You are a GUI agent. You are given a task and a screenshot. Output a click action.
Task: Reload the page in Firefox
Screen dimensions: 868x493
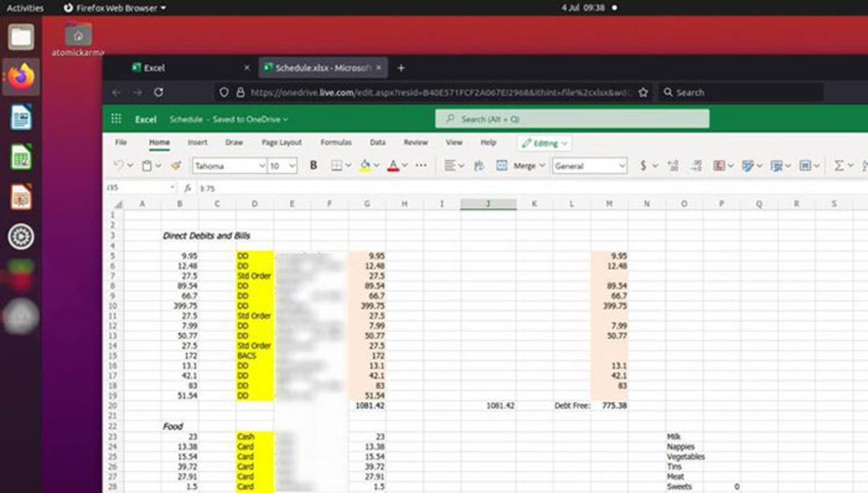(158, 92)
